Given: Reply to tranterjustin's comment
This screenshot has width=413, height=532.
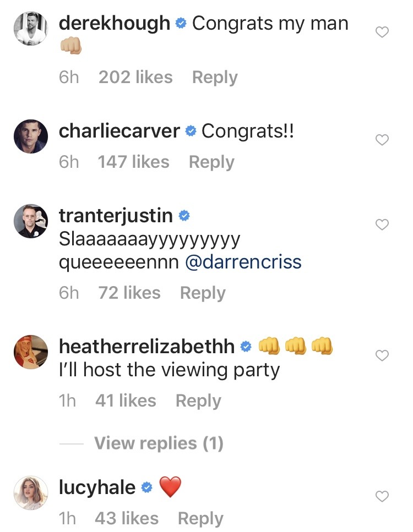Looking at the screenshot, I should (x=203, y=293).
